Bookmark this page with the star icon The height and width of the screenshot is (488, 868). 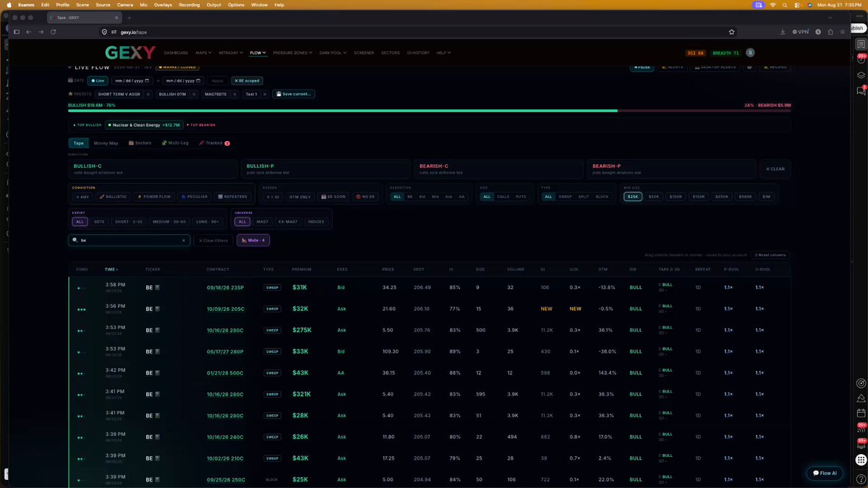pos(732,32)
